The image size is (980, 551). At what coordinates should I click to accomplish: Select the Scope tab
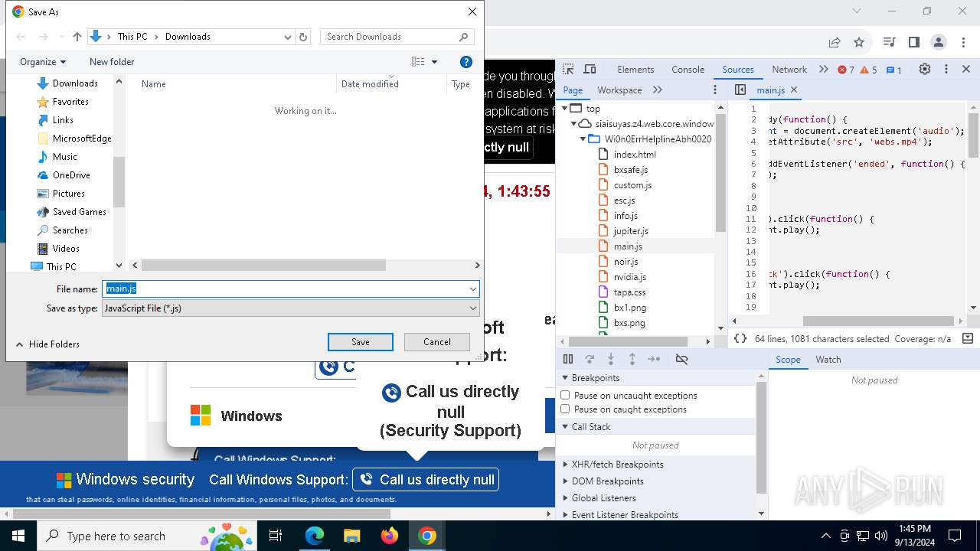click(788, 359)
